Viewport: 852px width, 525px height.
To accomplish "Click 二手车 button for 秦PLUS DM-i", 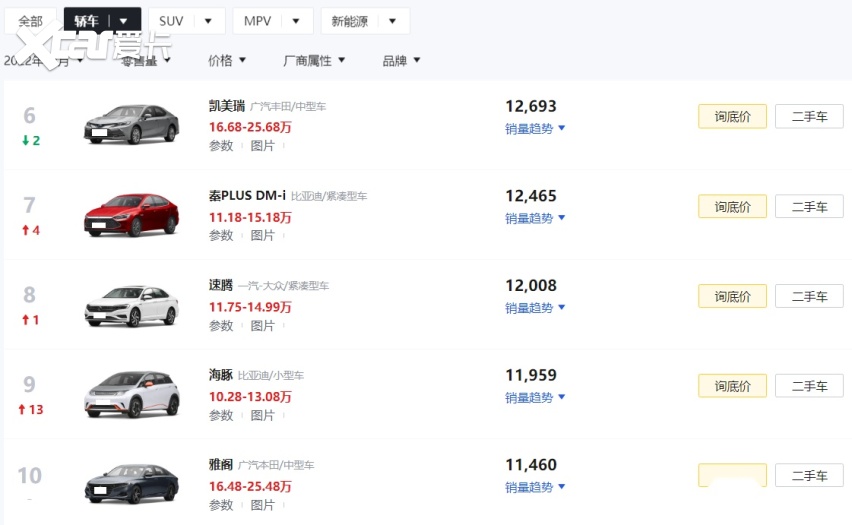I will [809, 207].
